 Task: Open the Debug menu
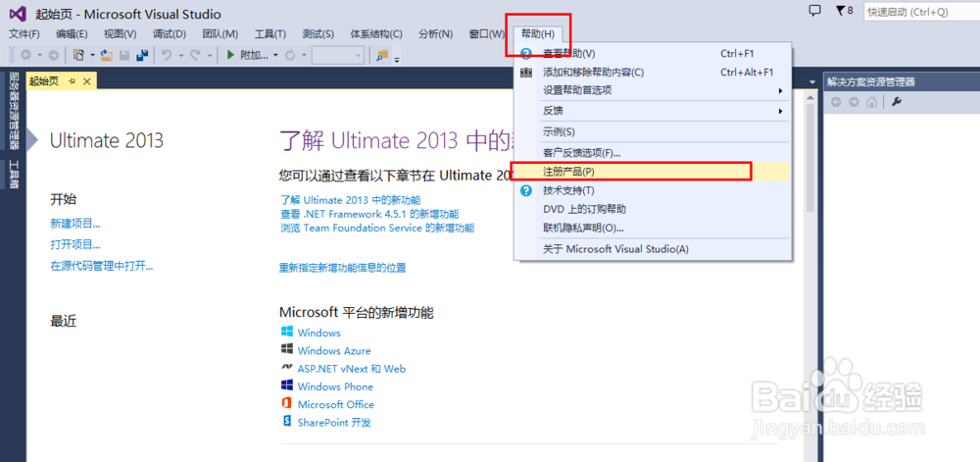click(x=170, y=33)
